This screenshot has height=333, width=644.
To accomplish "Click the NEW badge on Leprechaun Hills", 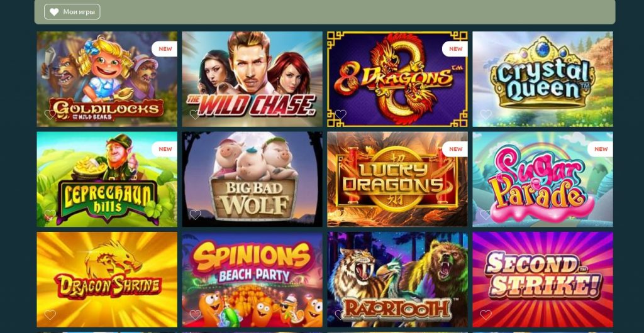I will pos(165,149).
